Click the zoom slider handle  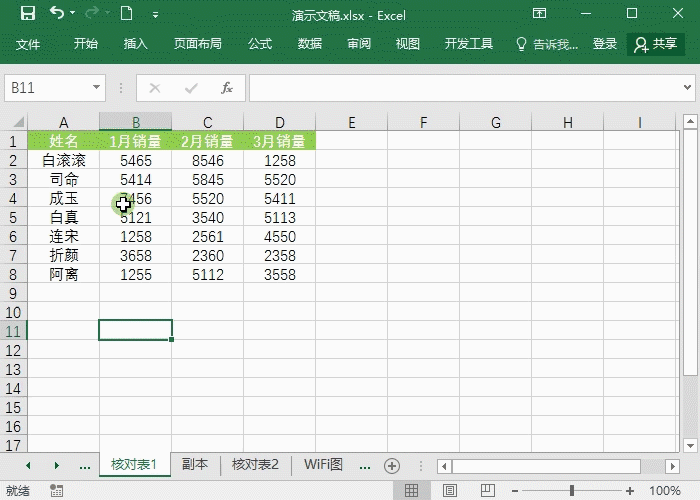(572, 491)
